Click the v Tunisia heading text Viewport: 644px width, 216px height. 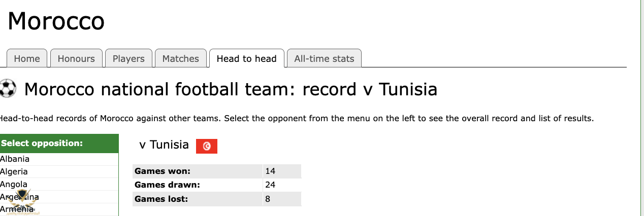164,145
